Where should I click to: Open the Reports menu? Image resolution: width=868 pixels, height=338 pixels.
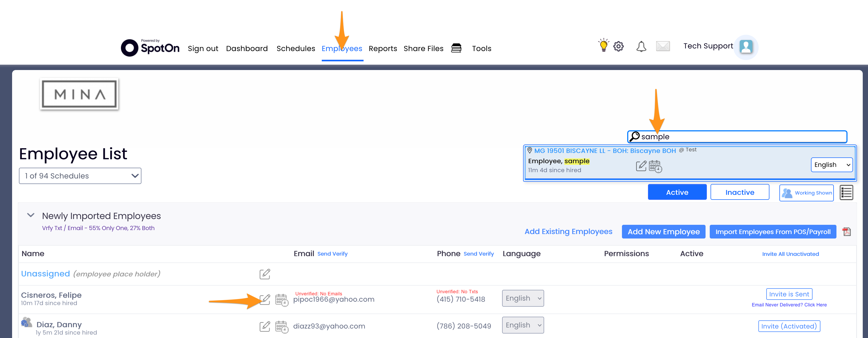tap(382, 49)
